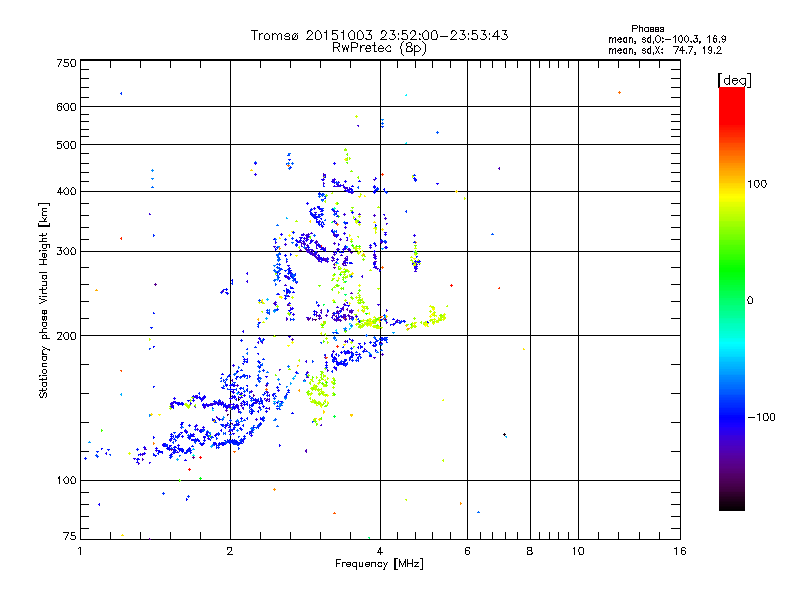Click the y-axis label '75'
Viewport: 800px width, 600px height.
pos(70,536)
